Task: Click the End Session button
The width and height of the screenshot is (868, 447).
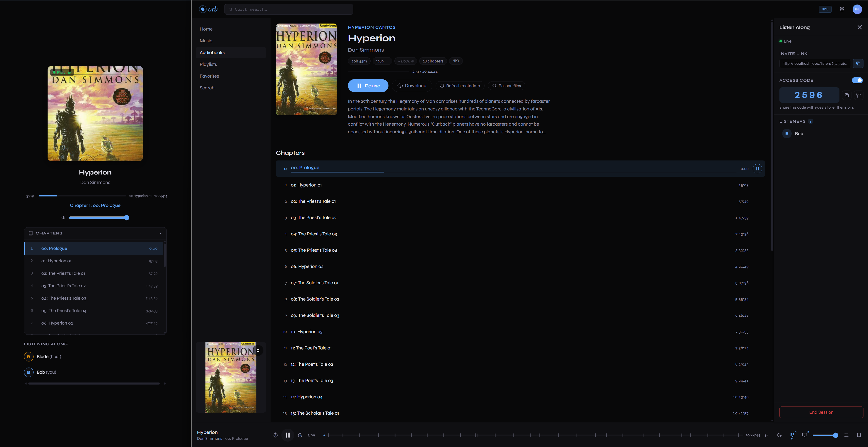Action: (x=821, y=412)
